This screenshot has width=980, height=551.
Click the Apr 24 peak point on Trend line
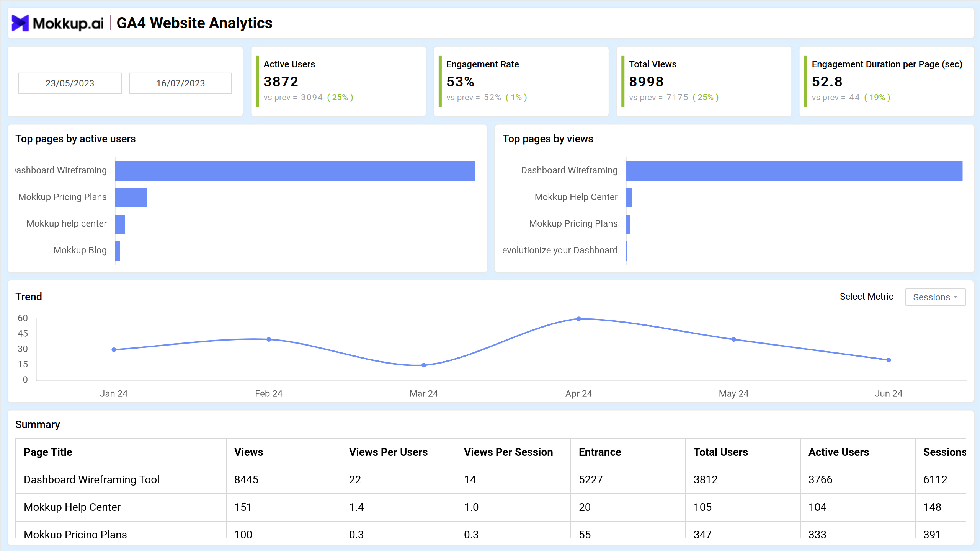coord(579,319)
